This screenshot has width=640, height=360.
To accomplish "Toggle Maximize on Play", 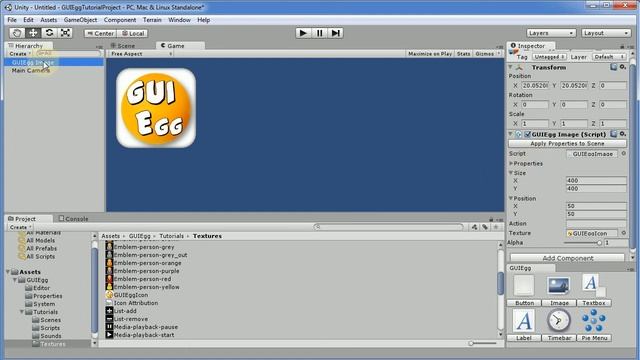I will click(x=430, y=54).
